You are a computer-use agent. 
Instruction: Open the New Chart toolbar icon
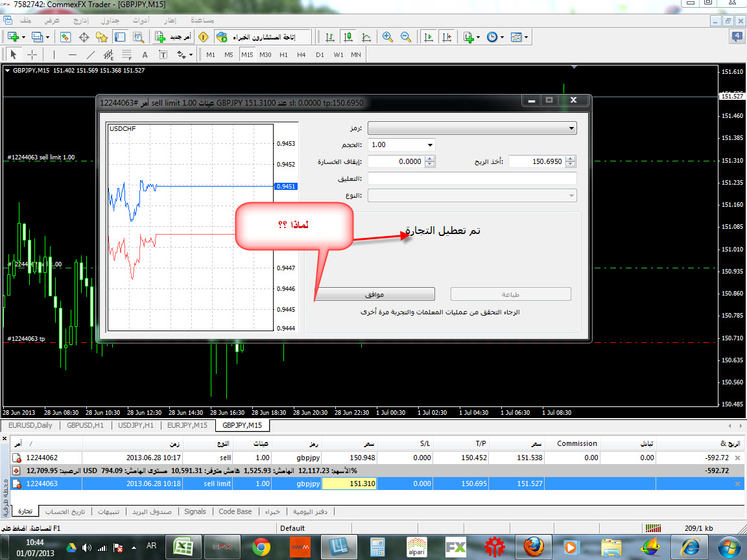(13, 37)
